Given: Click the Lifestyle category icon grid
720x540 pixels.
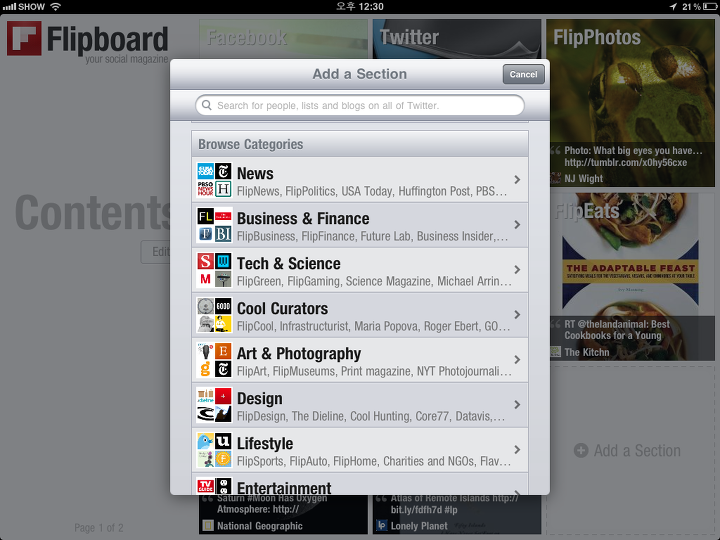Looking at the screenshot, I should click(214, 450).
